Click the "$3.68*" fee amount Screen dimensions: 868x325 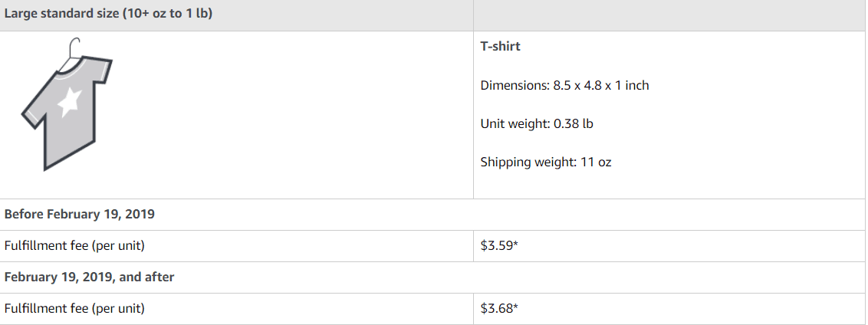pos(498,308)
